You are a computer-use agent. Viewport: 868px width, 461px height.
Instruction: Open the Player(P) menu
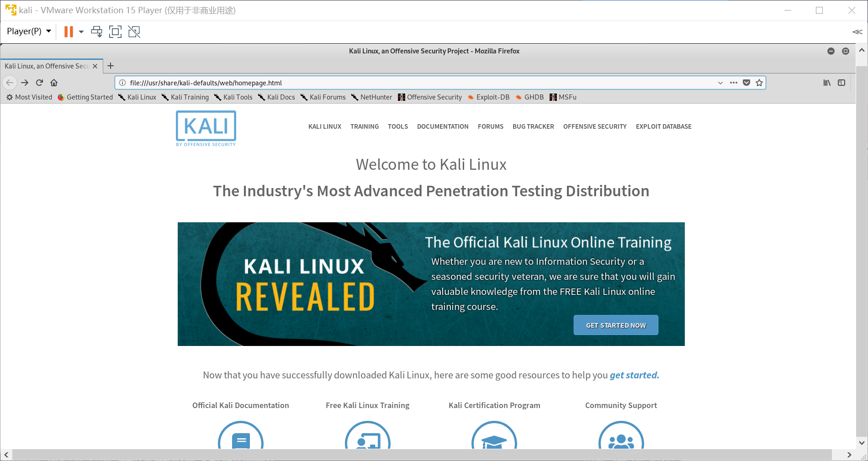coord(29,31)
